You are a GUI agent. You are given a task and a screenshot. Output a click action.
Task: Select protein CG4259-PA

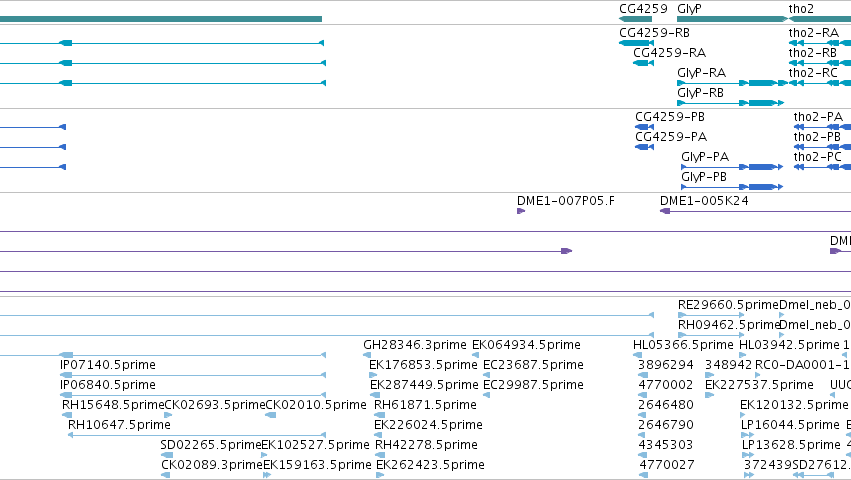[x=671, y=137]
